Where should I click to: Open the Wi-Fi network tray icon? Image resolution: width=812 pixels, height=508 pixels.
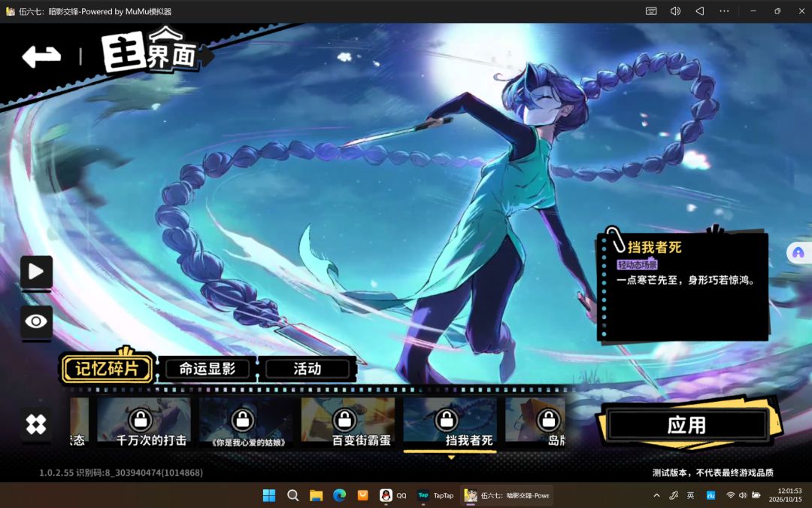click(x=730, y=495)
